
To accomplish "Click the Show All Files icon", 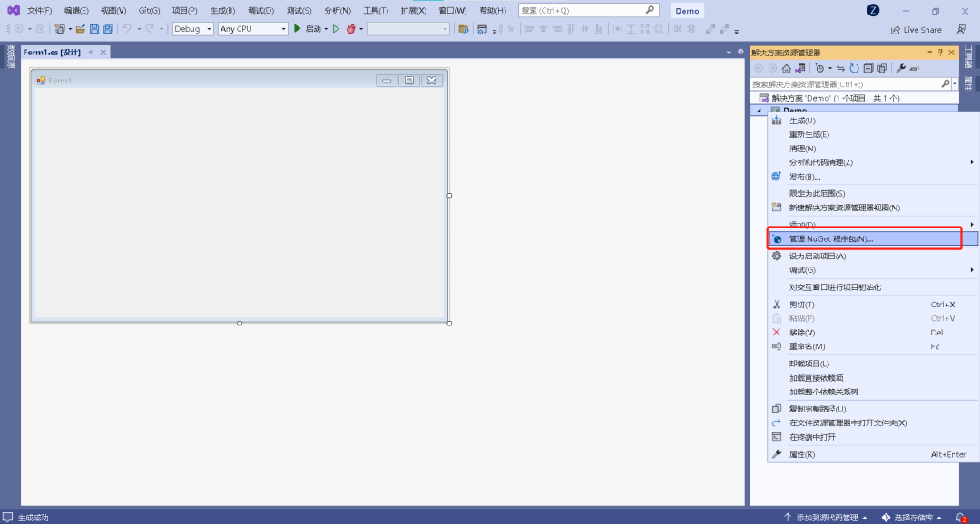I will point(881,68).
